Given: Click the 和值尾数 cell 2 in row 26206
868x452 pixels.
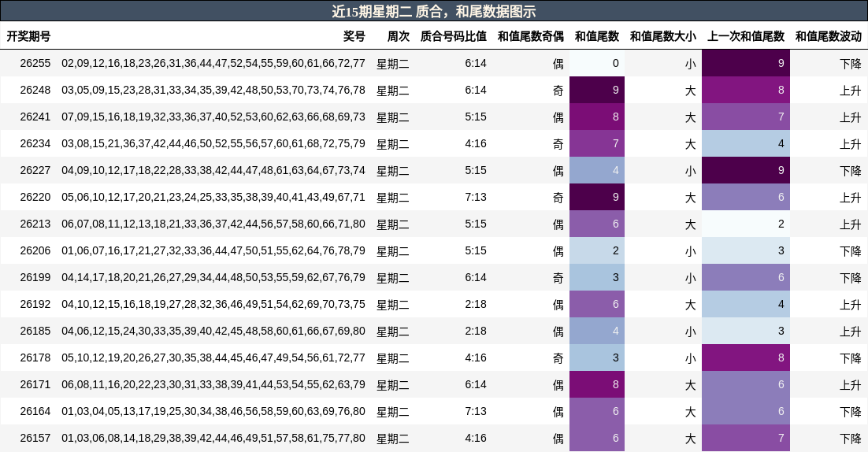Looking at the screenshot, I should point(597,250).
